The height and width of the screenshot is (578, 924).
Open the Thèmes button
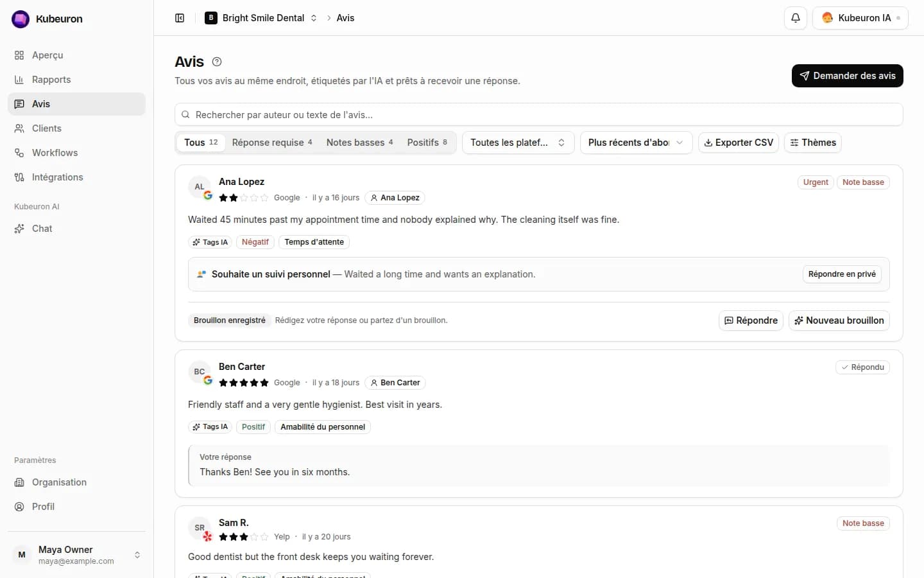[813, 143]
